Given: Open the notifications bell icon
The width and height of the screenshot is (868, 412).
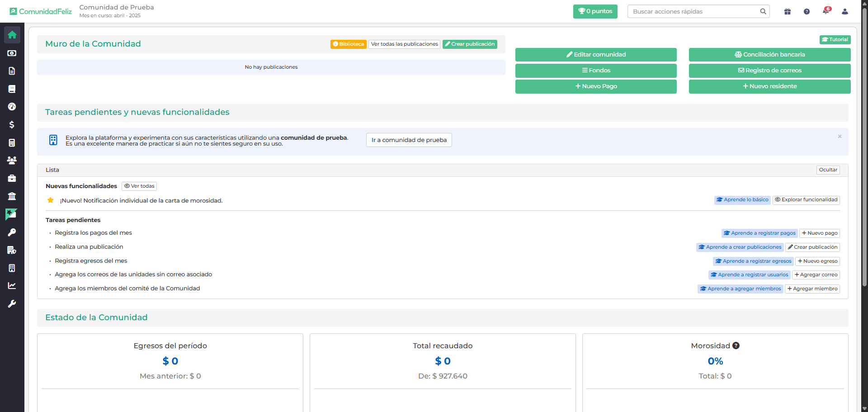Looking at the screenshot, I should pos(826,11).
